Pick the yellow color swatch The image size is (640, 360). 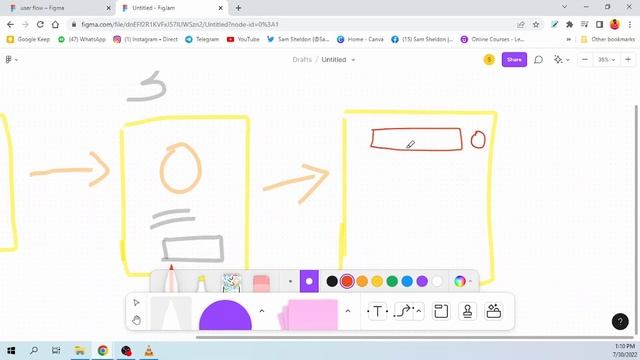click(377, 281)
